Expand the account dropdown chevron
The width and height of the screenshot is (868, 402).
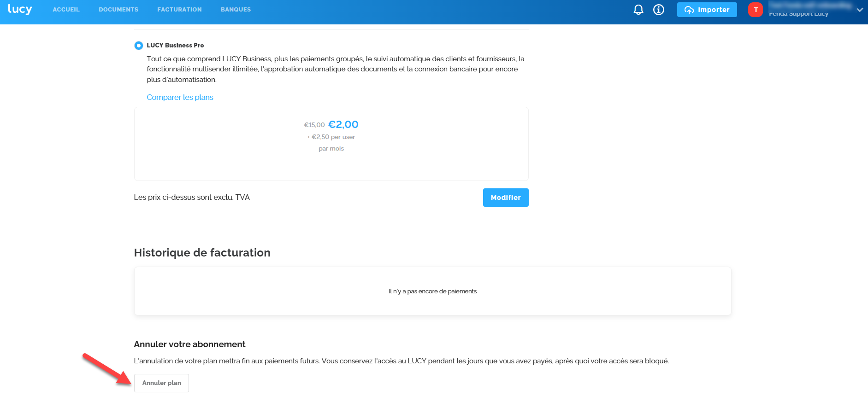[860, 10]
